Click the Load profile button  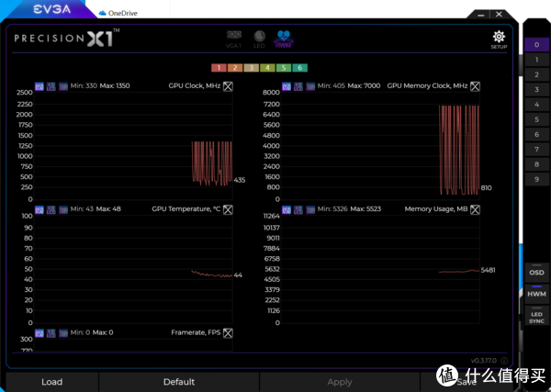(52, 382)
